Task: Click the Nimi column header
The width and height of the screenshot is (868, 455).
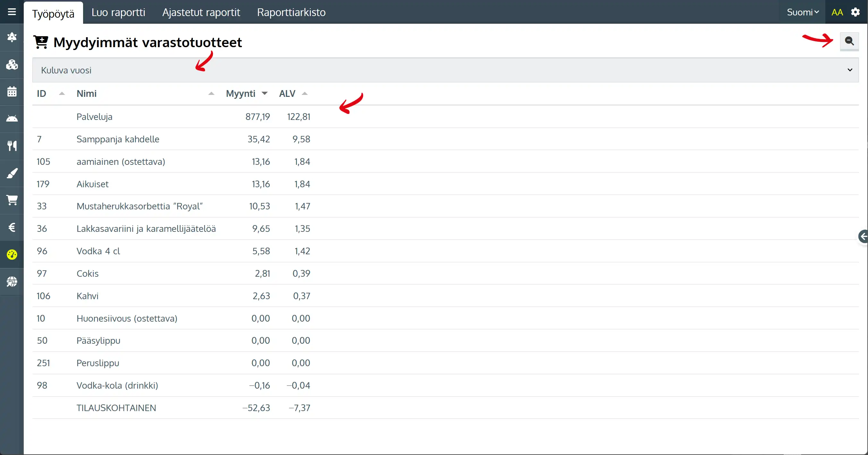Action: click(x=87, y=94)
